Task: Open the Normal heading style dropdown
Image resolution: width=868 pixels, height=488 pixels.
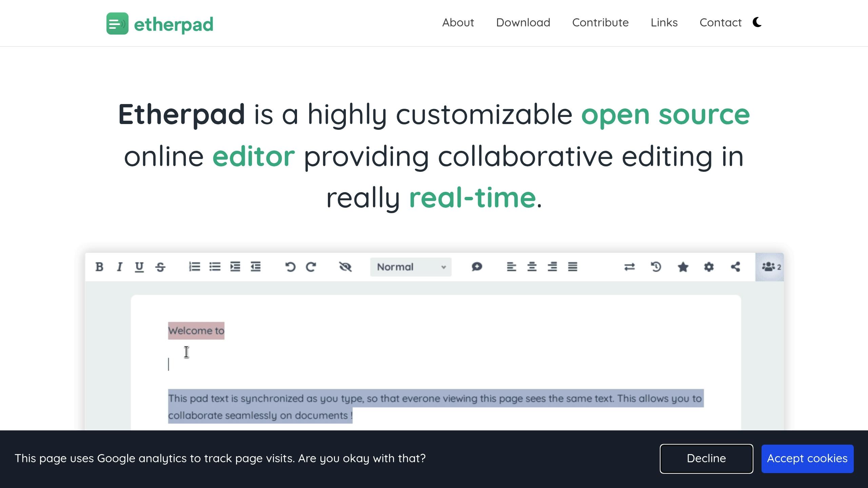Action: [411, 267]
